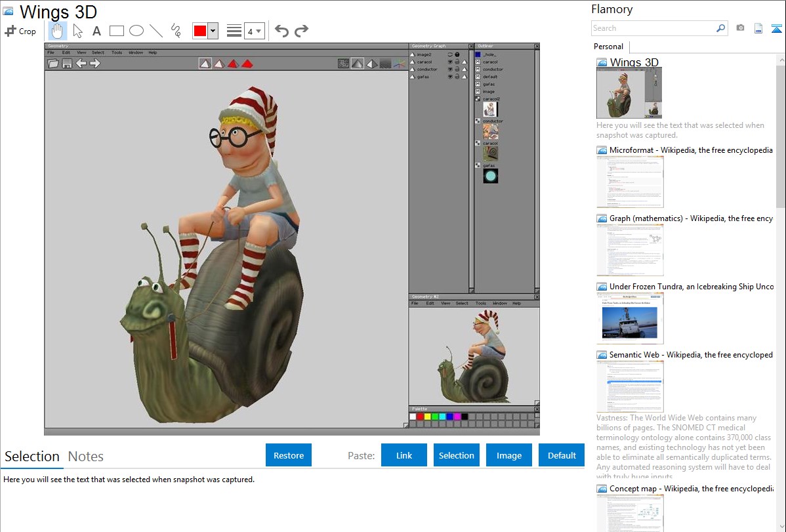Select the rectangle drawing tool
This screenshot has width=786, height=532.
[x=116, y=31]
